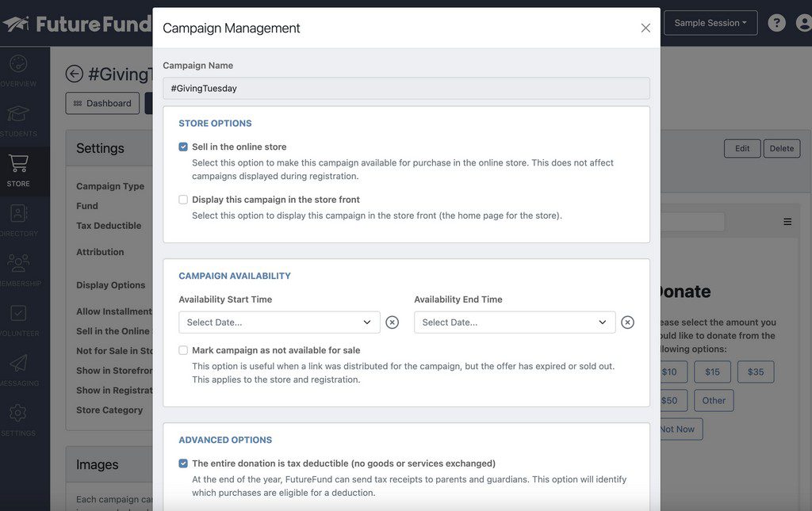812x511 pixels.
Task: Click the Fund settings label
Action: [87, 206]
